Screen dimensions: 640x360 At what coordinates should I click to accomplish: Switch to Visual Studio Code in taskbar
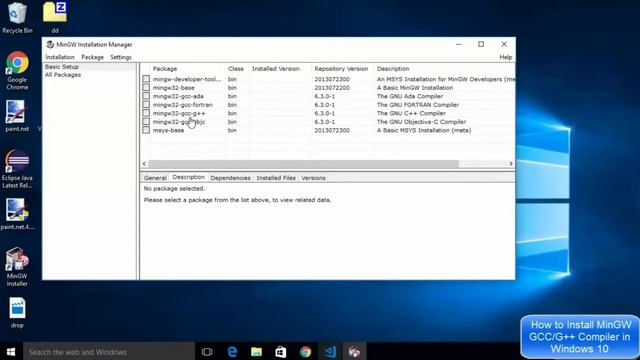pos(330,351)
